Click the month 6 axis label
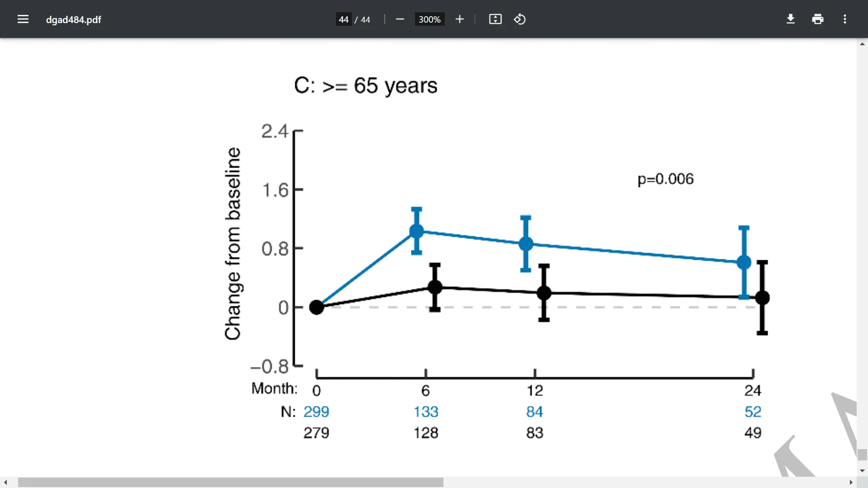The image size is (868, 488). pyautogui.click(x=425, y=390)
